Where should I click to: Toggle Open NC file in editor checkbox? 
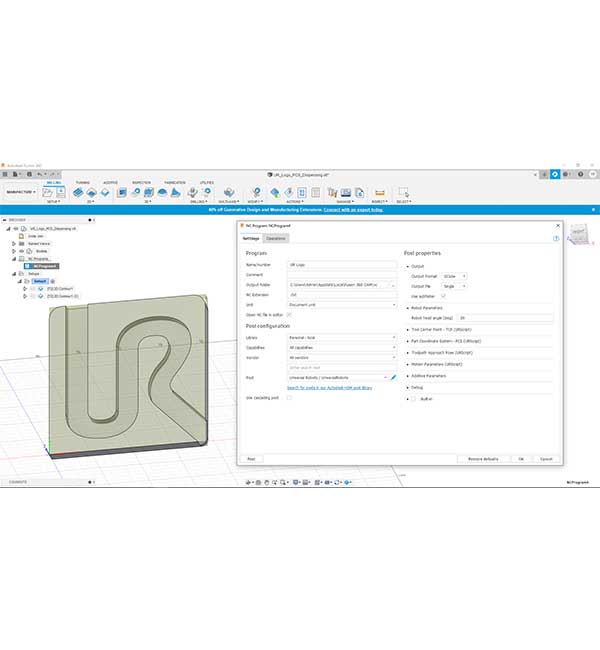289,315
